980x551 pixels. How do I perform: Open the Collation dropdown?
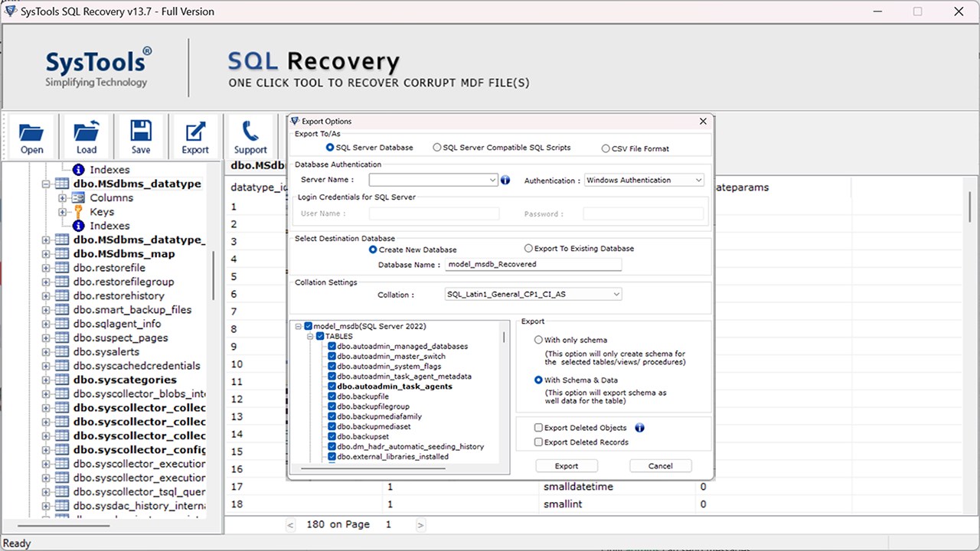pyautogui.click(x=616, y=294)
